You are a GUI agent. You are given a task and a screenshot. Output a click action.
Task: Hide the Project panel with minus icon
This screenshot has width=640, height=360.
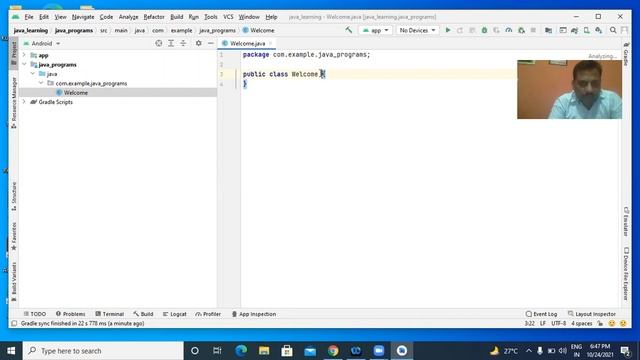(x=211, y=43)
